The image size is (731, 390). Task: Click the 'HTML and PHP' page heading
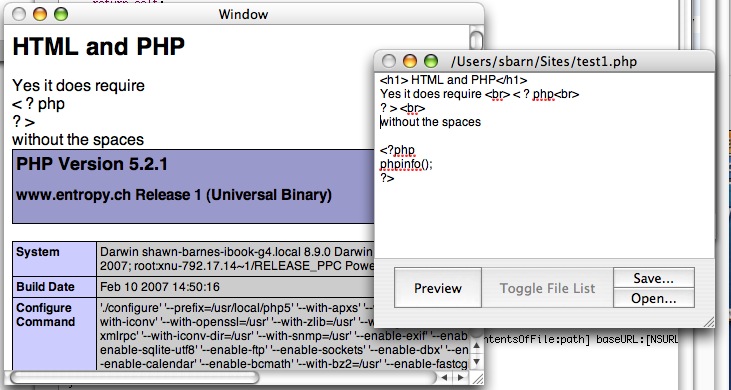click(98, 47)
